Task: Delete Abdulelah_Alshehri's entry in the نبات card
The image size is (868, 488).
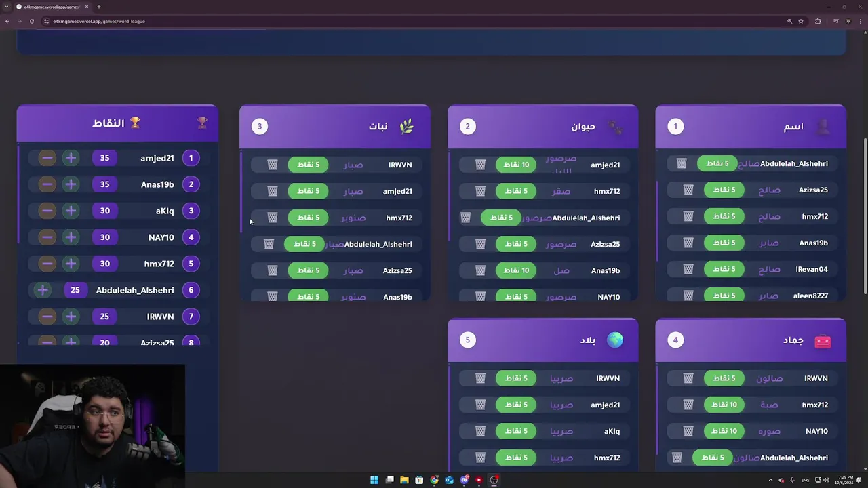Action: tap(269, 244)
